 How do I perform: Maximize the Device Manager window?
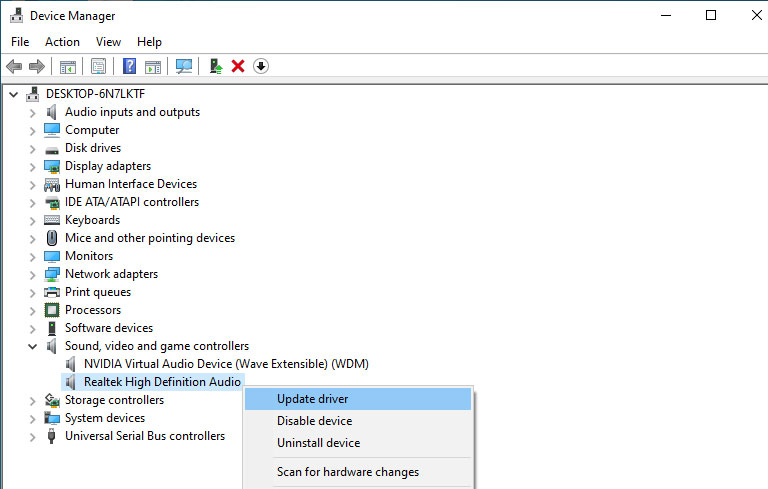(x=711, y=15)
